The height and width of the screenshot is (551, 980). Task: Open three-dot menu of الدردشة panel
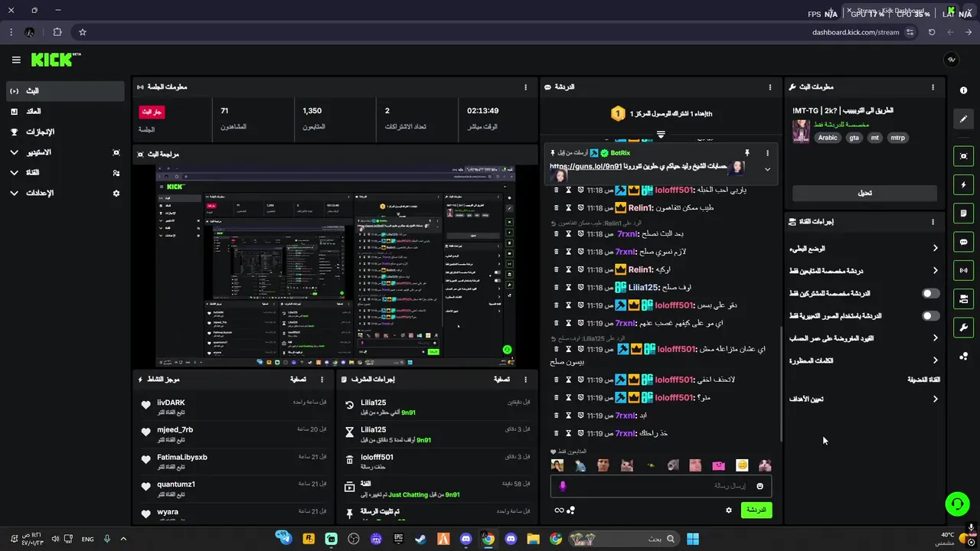pos(770,87)
